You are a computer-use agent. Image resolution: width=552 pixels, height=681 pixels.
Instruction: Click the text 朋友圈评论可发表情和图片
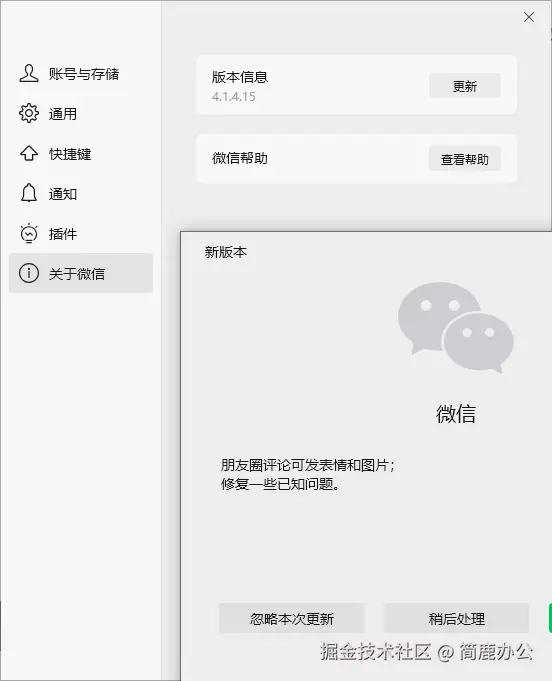point(304,465)
